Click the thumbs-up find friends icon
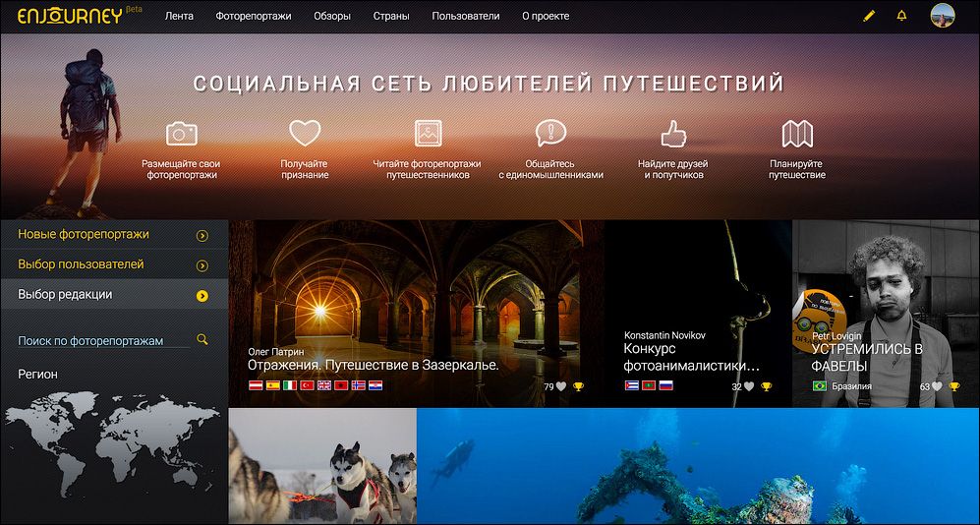The image size is (980, 525). coord(673,133)
